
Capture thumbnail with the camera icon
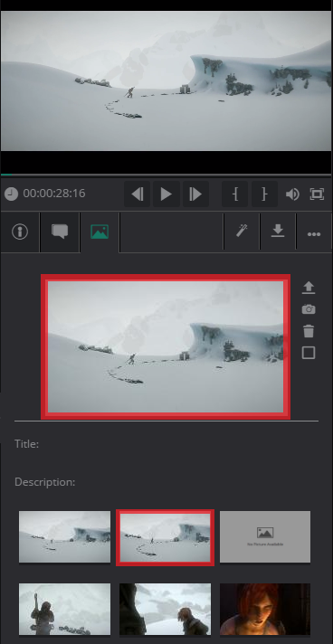point(309,309)
